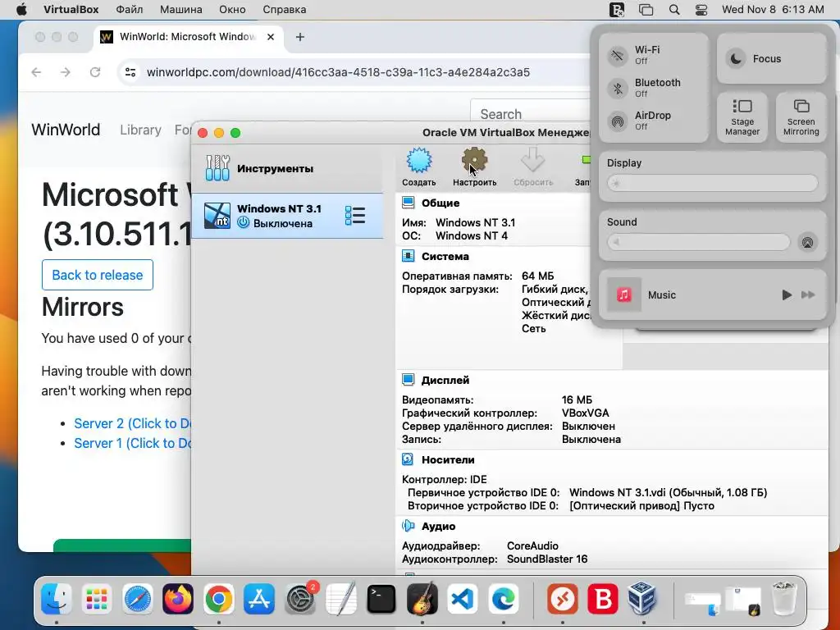The height and width of the screenshot is (630, 840).
Task: Toggle Bluetooth in Control Center
Action: [x=618, y=89]
